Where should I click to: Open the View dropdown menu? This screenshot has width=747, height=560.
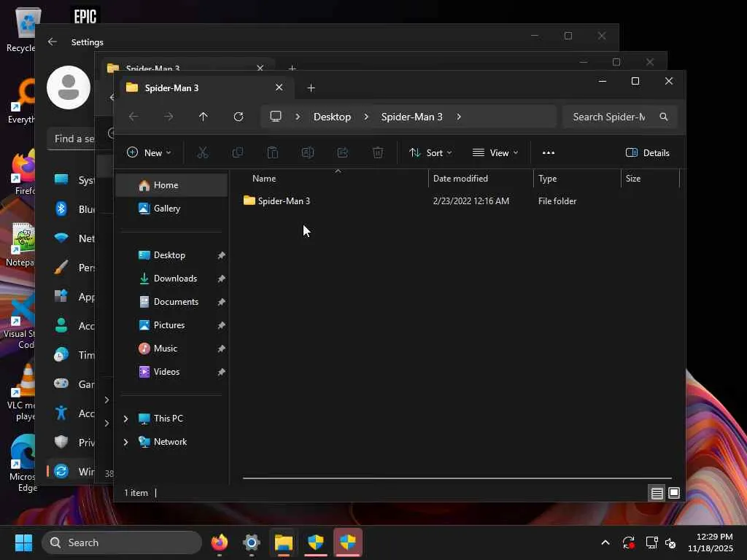point(495,152)
